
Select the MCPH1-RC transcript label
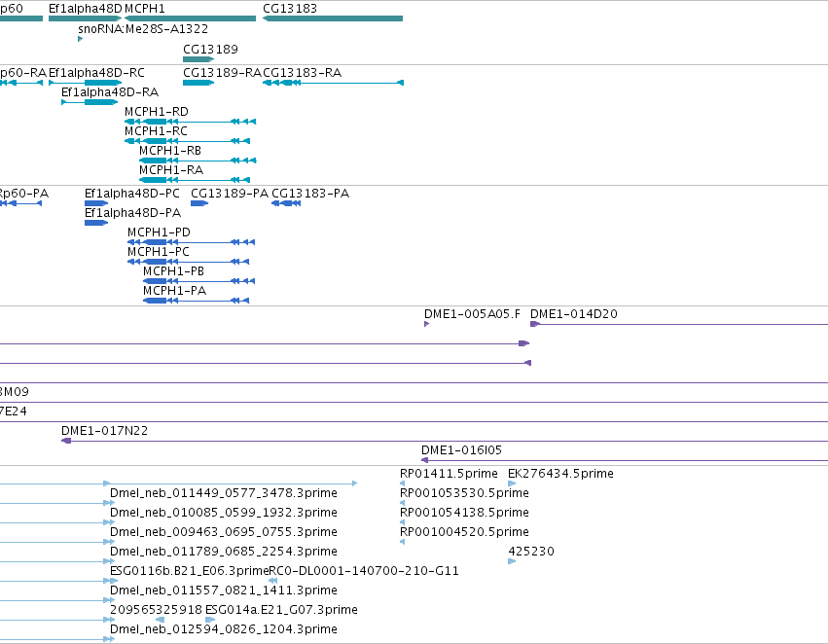click(156, 131)
